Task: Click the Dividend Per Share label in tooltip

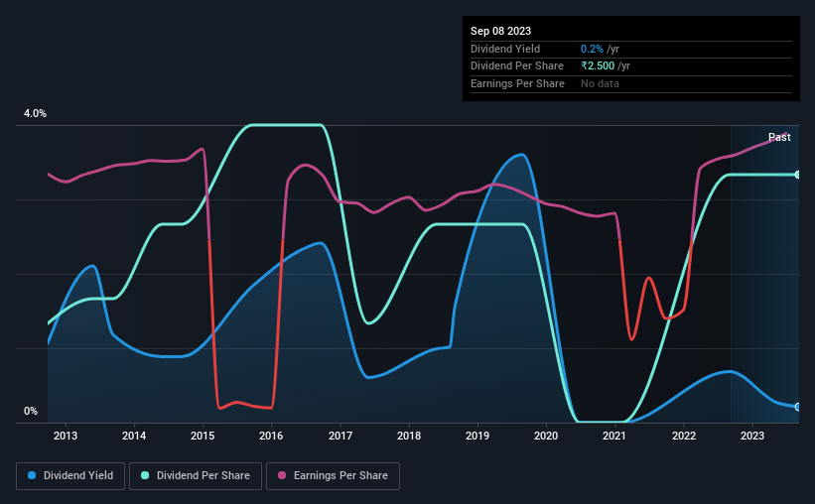Action: 516,66
